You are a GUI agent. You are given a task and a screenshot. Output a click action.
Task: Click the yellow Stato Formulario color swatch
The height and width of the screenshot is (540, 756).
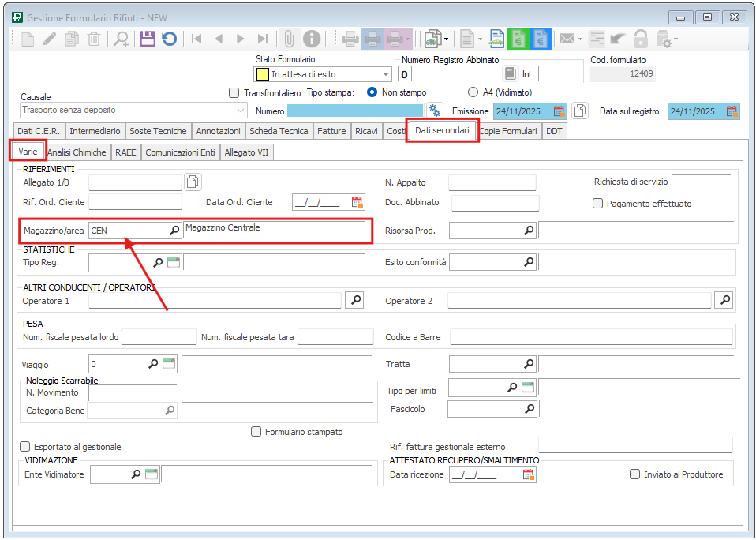coord(261,74)
